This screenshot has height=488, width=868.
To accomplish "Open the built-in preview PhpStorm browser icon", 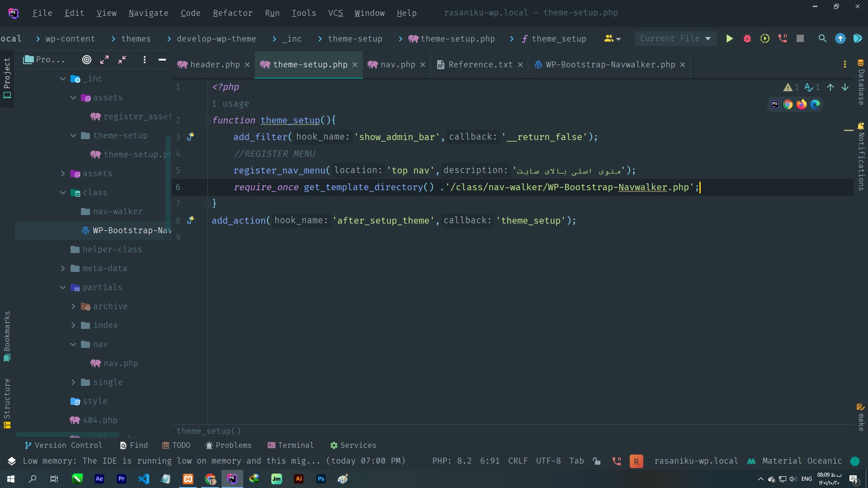I will click(775, 104).
